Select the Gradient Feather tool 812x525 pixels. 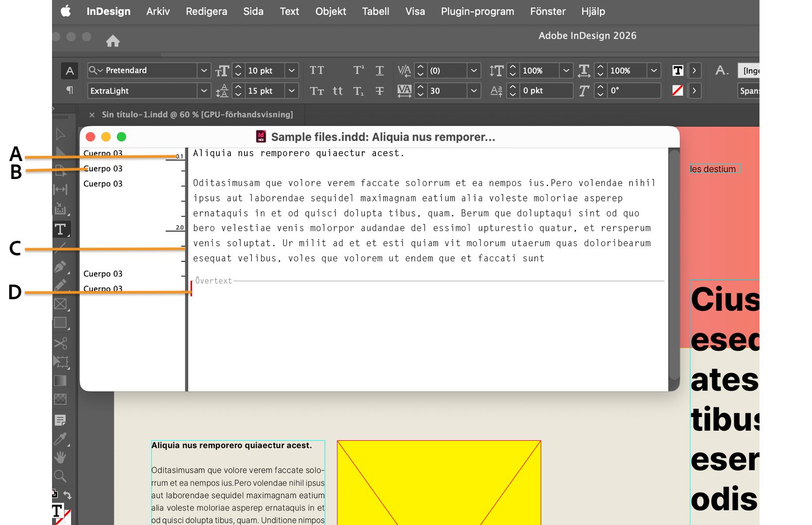click(60, 399)
